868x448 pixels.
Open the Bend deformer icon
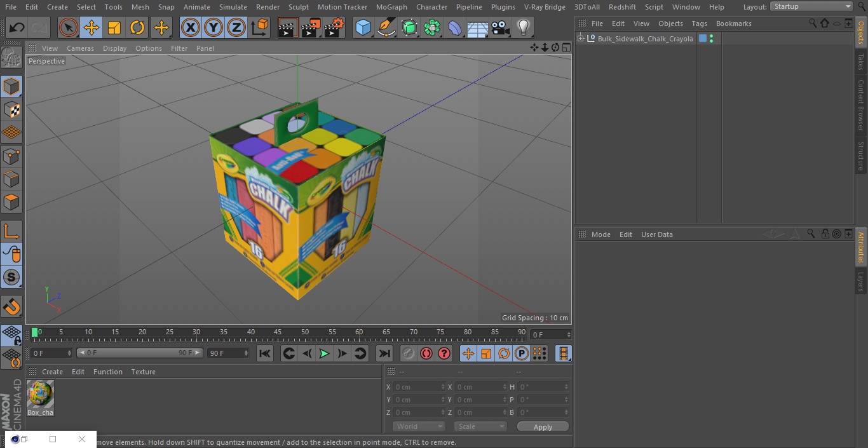(455, 27)
